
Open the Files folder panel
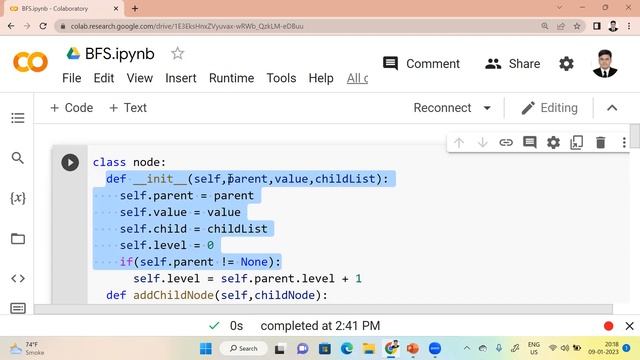(18, 238)
